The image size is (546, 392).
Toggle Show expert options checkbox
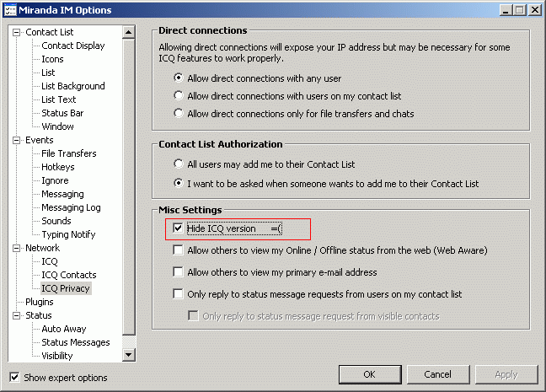click(x=14, y=377)
